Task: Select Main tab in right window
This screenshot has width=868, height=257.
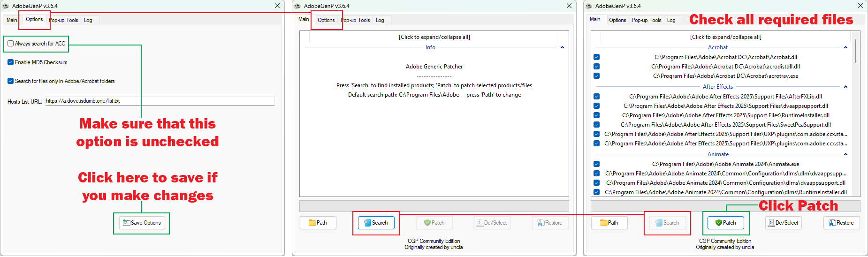Action: tap(595, 19)
